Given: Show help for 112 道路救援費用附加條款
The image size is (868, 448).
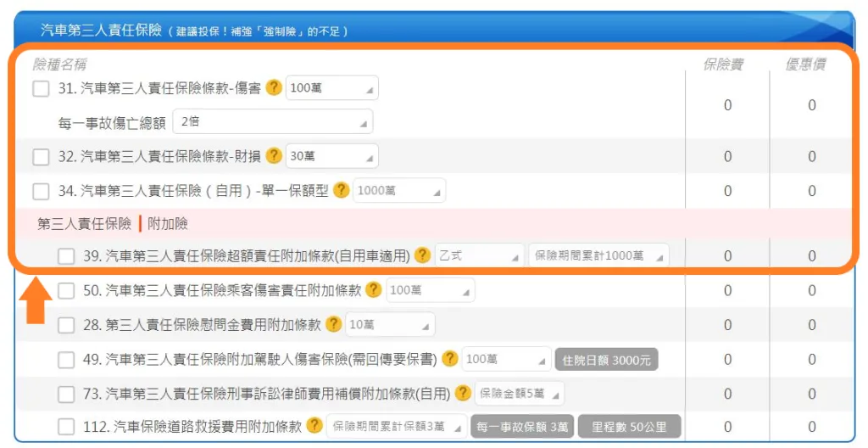Looking at the screenshot, I should point(314,426).
